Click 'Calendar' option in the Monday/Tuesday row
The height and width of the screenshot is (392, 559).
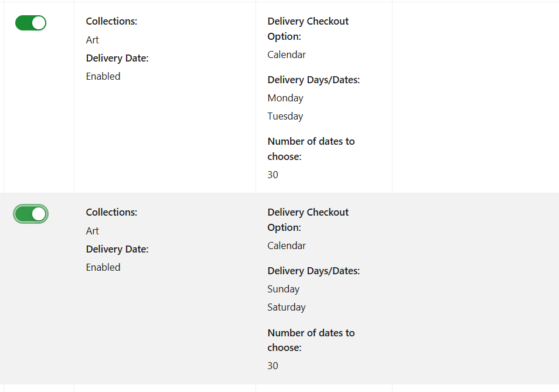287,54
